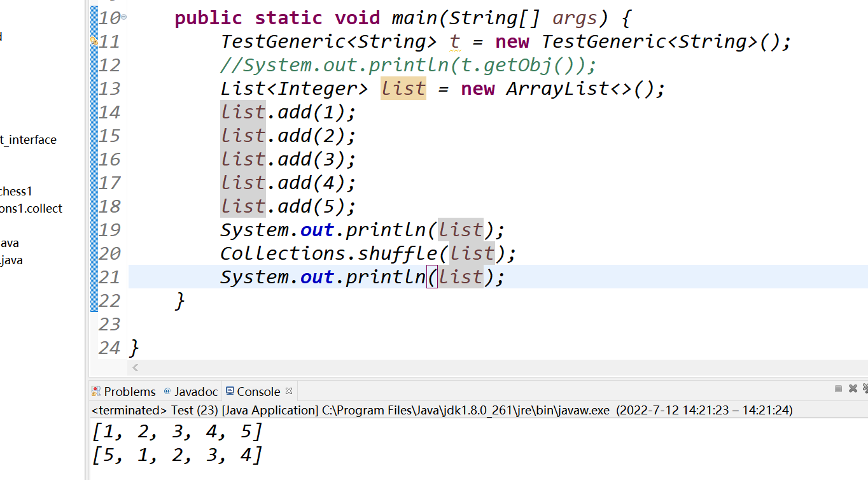Click the list.add(4) statement
This screenshot has height=480, width=868.
coord(288,183)
